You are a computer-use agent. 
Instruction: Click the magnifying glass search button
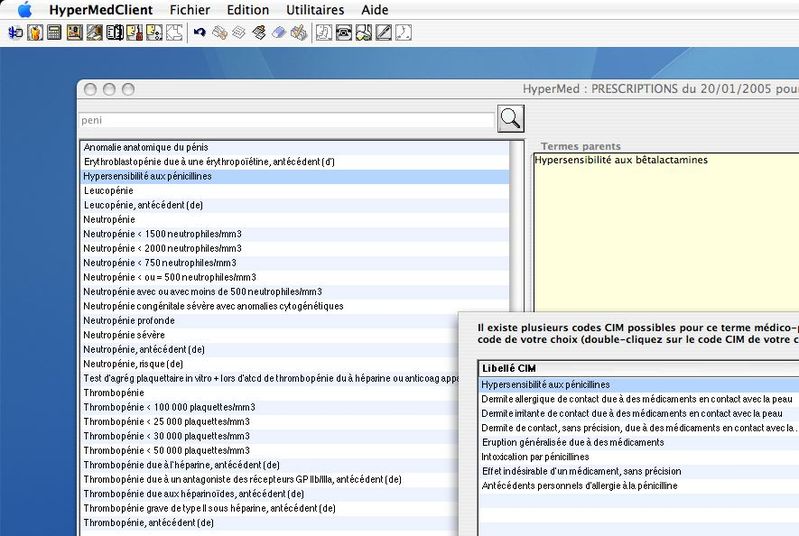pyautogui.click(x=511, y=119)
